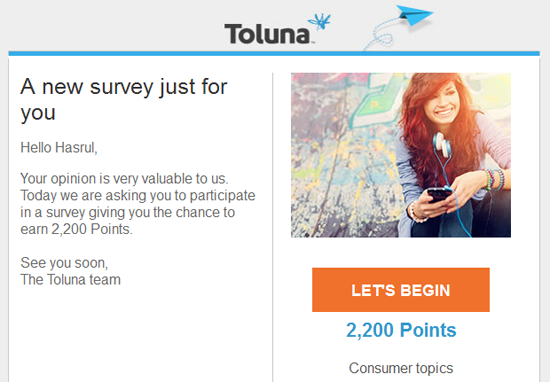Click the dotted loop trail behind airplane

(x=382, y=35)
